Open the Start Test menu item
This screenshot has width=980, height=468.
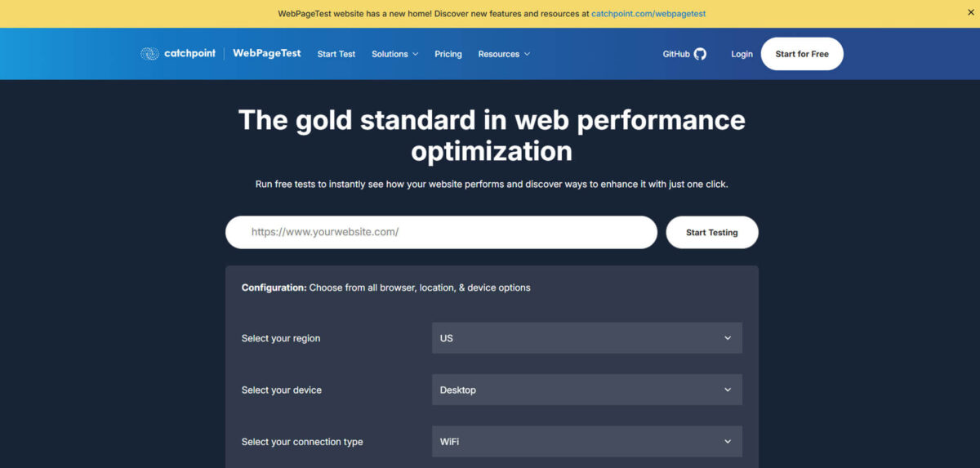(336, 54)
